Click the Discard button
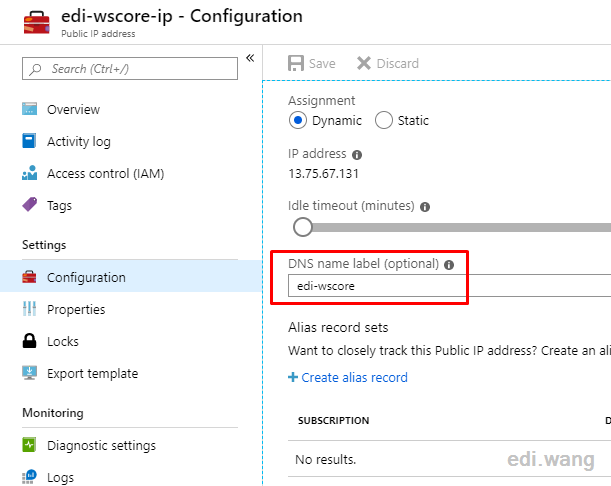 point(388,63)
